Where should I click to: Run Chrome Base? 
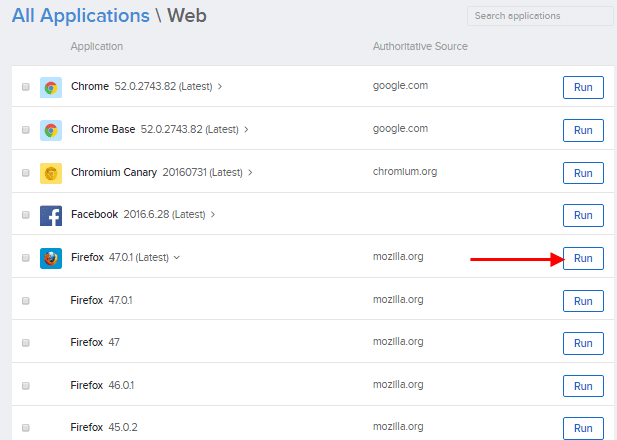(x=583, y=130)
